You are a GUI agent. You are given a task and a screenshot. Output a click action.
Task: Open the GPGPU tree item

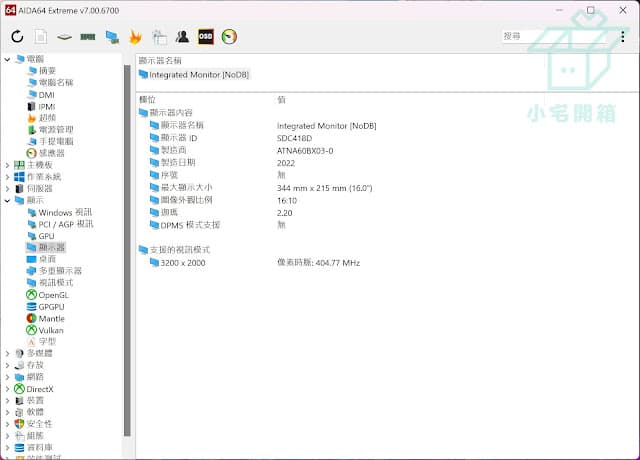pyautogui.click(x=45, y=307)
